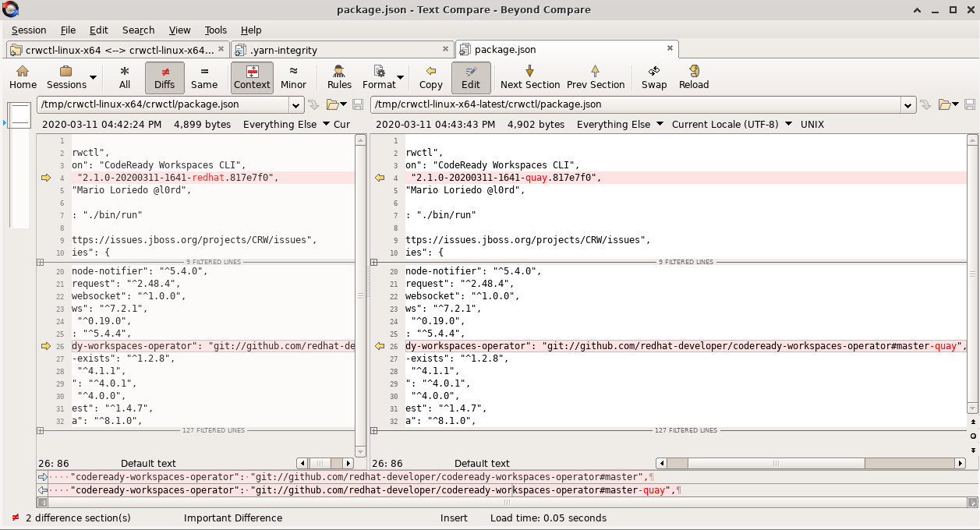Click the right file path input field

coord(636,104)
